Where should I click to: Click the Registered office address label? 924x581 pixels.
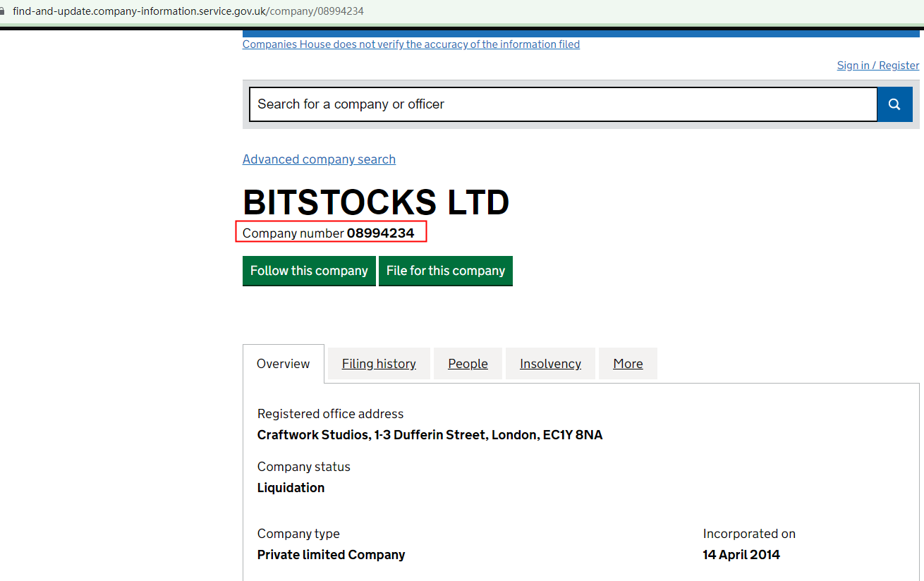(x=331, y=414)
